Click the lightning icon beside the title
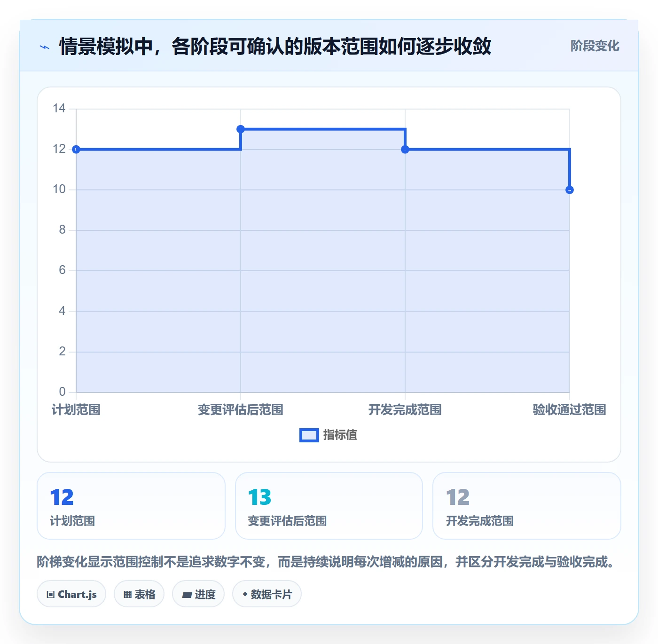 45,47
